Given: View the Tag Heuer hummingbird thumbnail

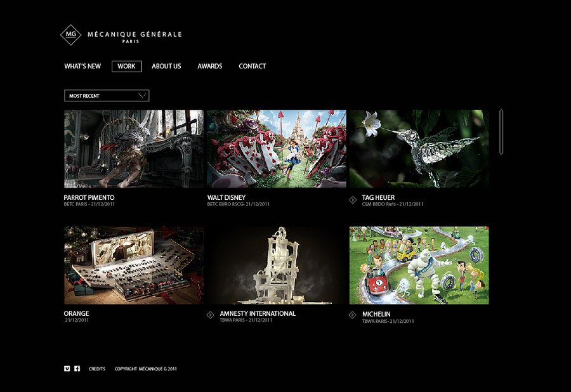Looking at the screenshot, I should tap(419, 149).
